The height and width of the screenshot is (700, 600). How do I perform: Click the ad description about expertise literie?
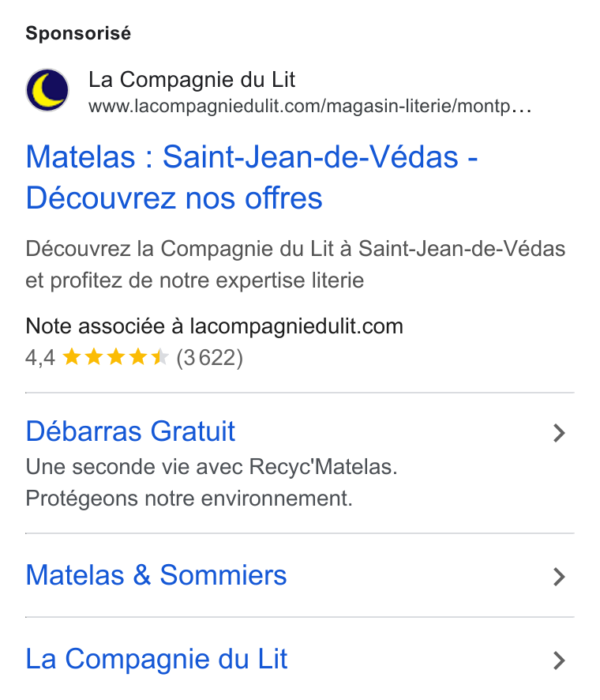[x=295, y=265]
